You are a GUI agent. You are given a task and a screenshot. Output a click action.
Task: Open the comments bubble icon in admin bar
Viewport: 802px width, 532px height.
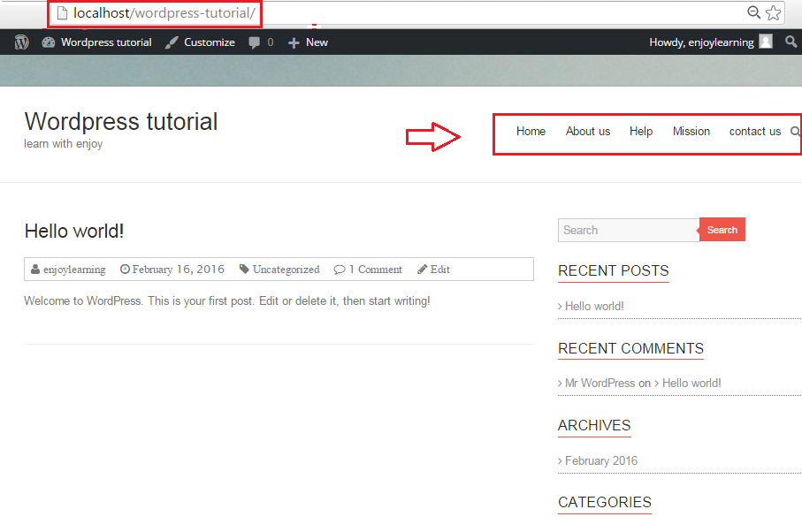254,43
